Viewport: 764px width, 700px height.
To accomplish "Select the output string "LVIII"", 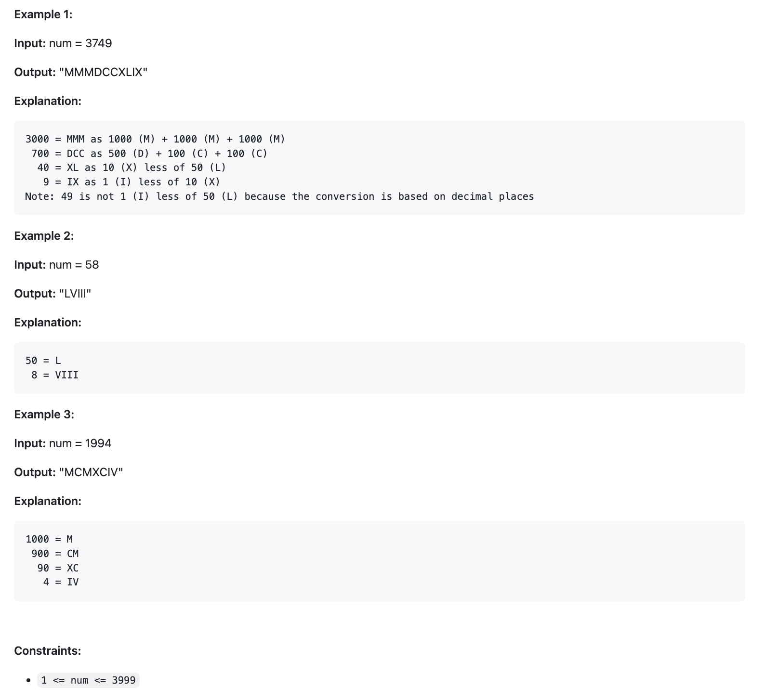I will [x=75, y=294].
